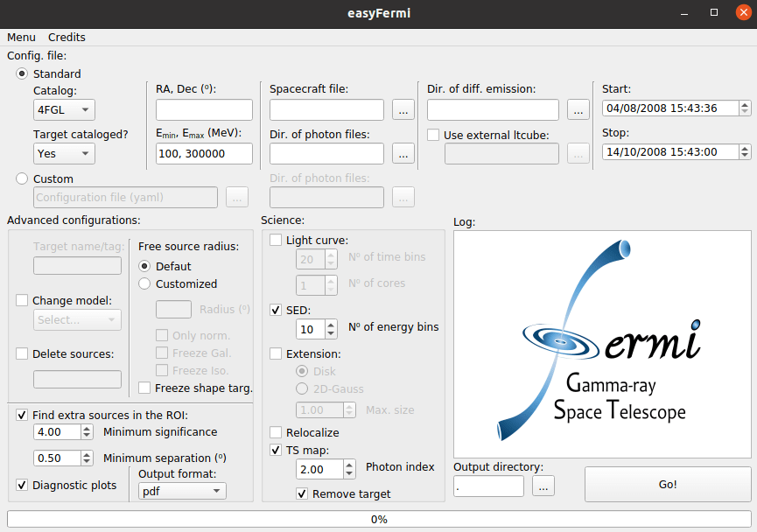
Task: Enable the Light curve checkbox
Action: pyautogui.click(x=277, y=241)
